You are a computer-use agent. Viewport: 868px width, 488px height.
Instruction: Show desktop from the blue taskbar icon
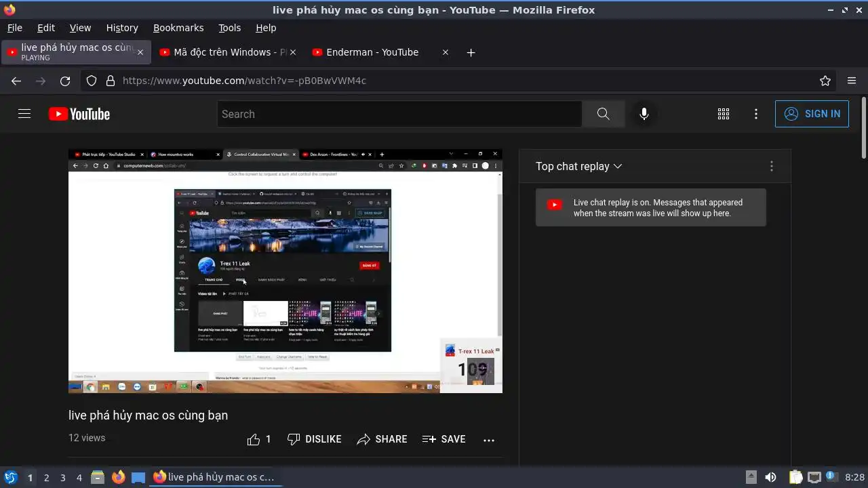pos(138,477)
